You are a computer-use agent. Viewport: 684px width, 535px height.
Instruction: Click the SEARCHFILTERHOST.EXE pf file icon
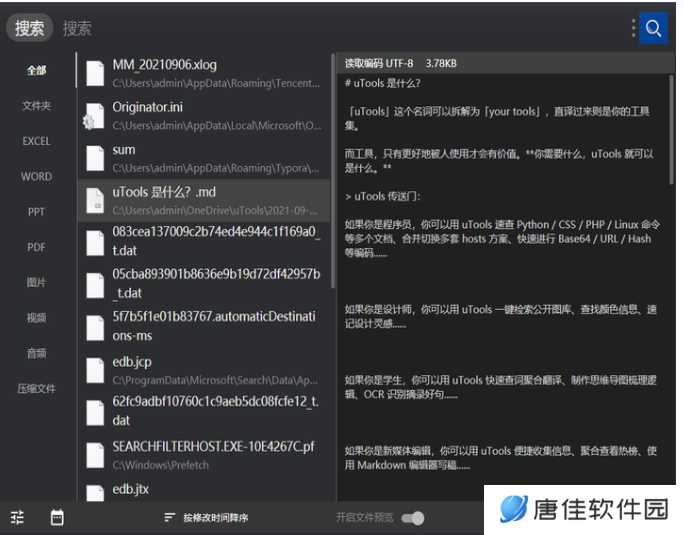point(95,455)
